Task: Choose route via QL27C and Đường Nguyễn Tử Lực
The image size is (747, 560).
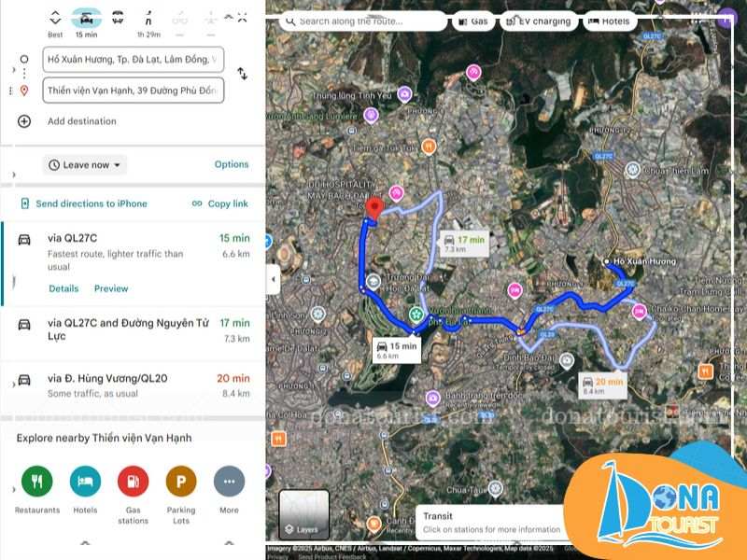Action: 134,331
